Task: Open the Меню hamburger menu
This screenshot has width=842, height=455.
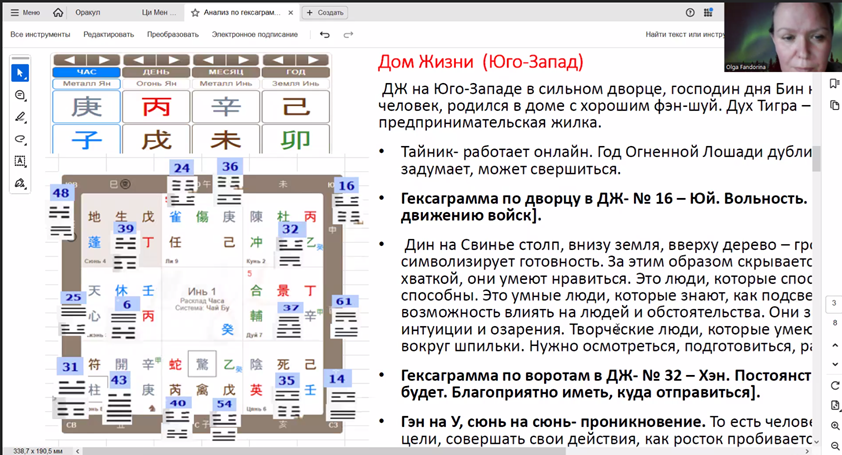Action: (25, 13)
